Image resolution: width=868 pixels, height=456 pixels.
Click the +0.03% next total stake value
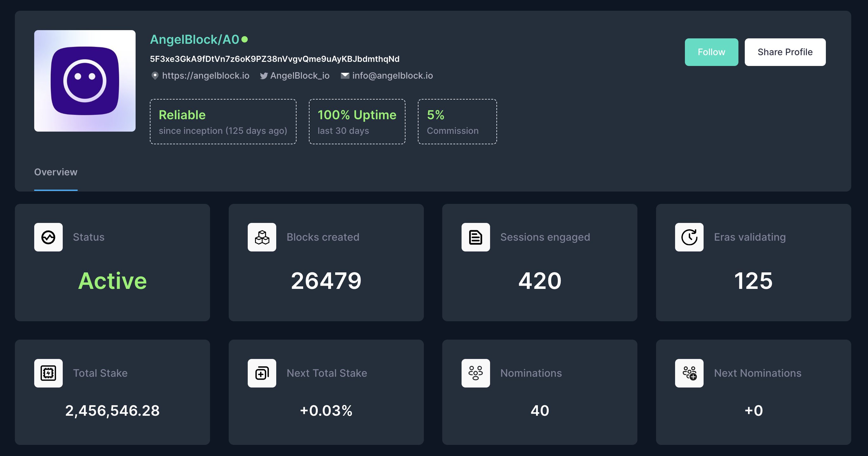326,410
